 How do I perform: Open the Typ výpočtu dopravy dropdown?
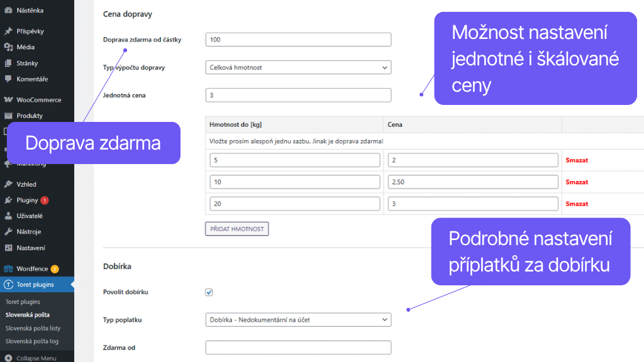[297, 67]
